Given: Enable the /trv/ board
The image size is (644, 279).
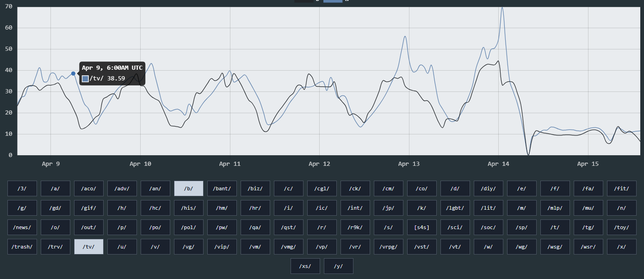Looking at the screenshot, I should [x=56, y=247].
